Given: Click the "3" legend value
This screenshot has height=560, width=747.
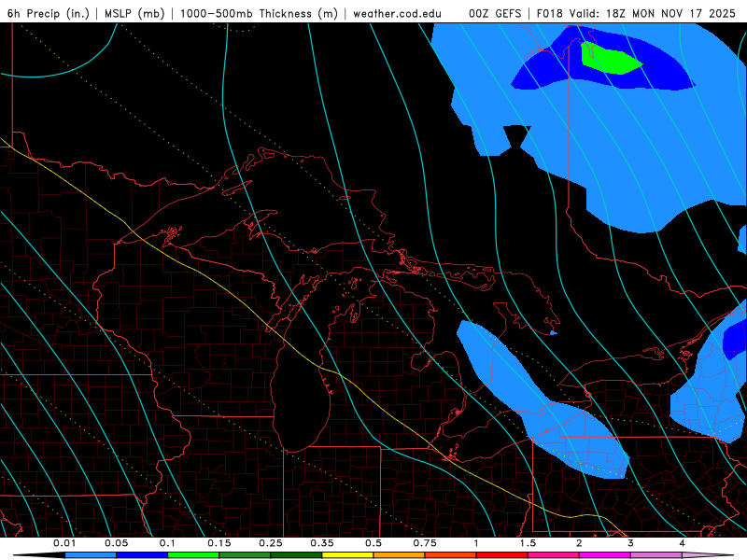Looking at the screenshot, I should click(x=630, y=543).
